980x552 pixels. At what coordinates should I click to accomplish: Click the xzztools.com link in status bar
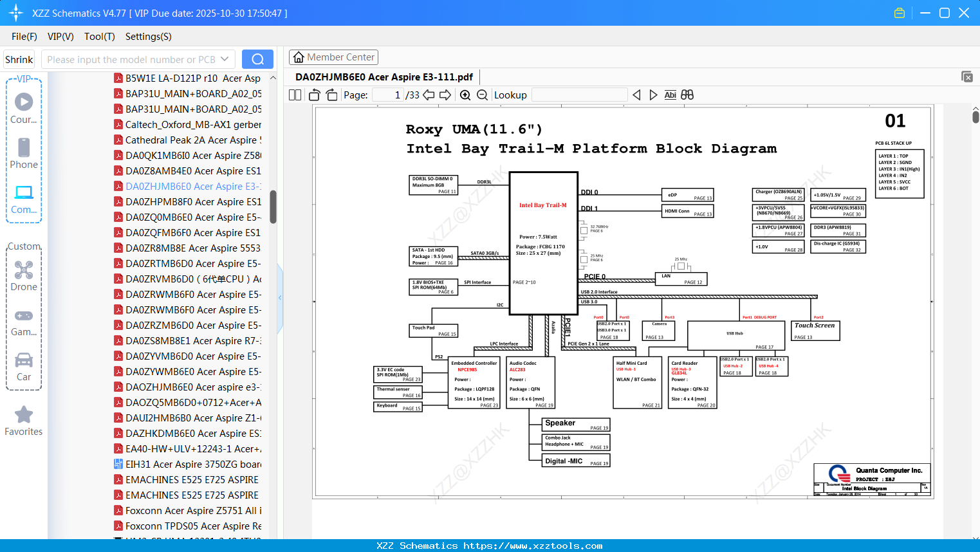coord(533,546)
